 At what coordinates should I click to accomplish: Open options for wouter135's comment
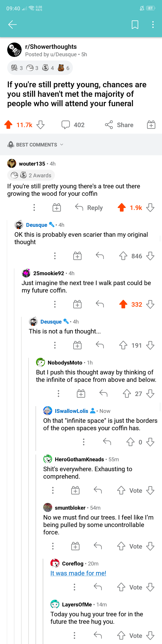pyautogui.click(x=34, y=207)
